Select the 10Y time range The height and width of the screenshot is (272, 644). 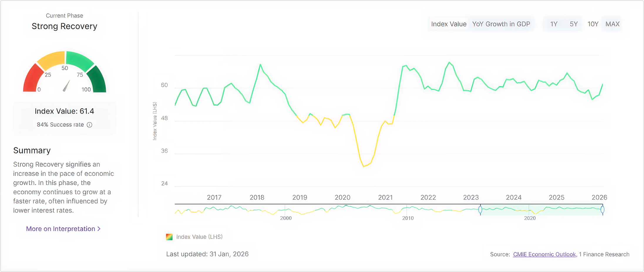point(593,24)
